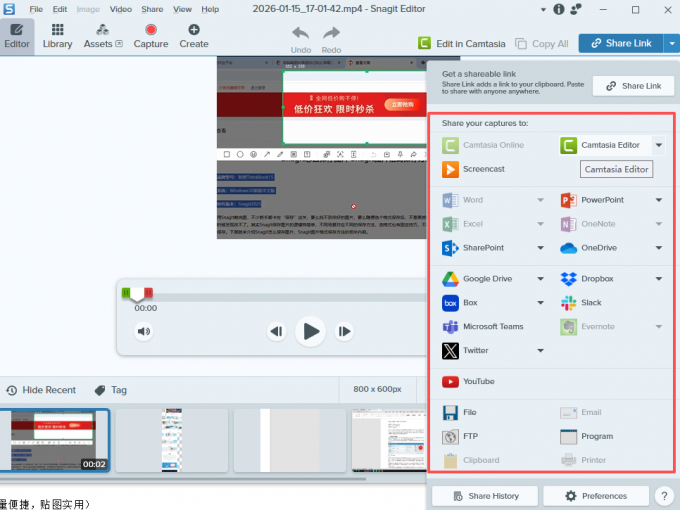680x510 pixels.
Task: Expand the PowerPoint options arrow
Action: point(659,200)
